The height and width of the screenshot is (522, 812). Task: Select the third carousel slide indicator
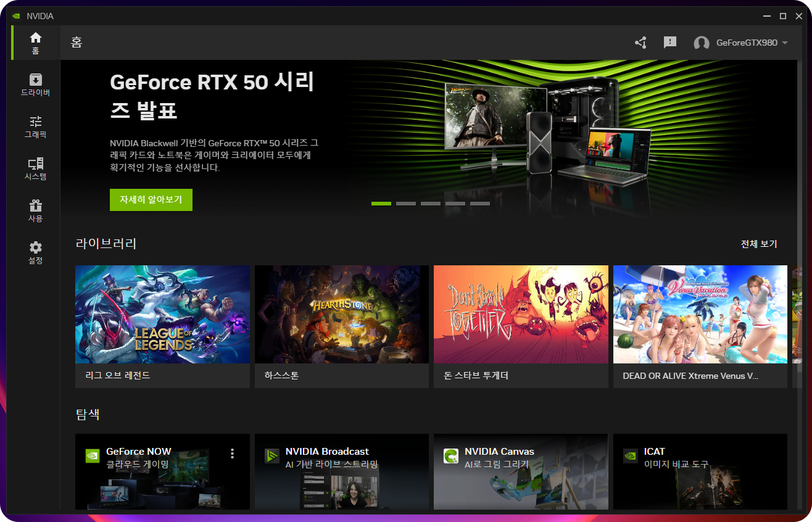[x=431, y=203]
